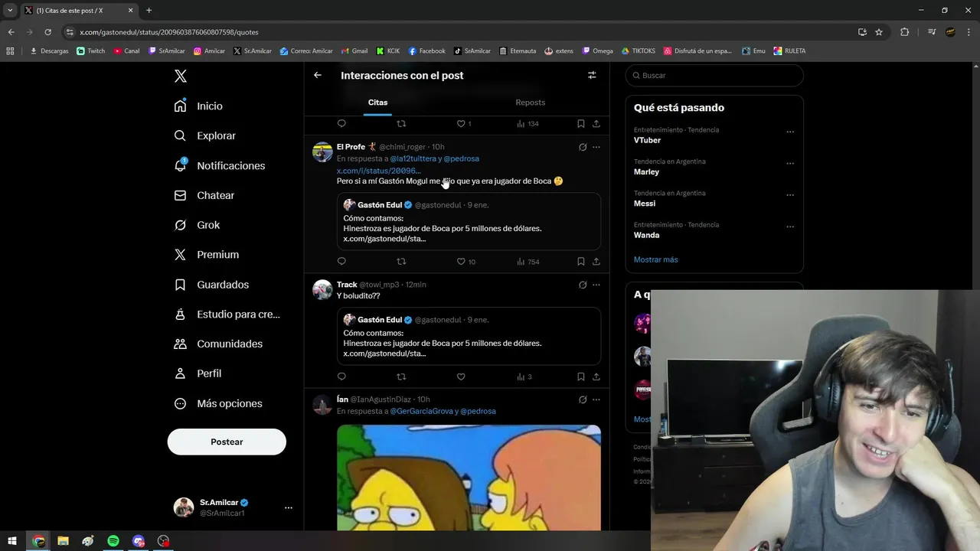Open the Simpsons image in Ían's post
The height and width of the screenshot is (551, 980).
click(x=469, y=478)
